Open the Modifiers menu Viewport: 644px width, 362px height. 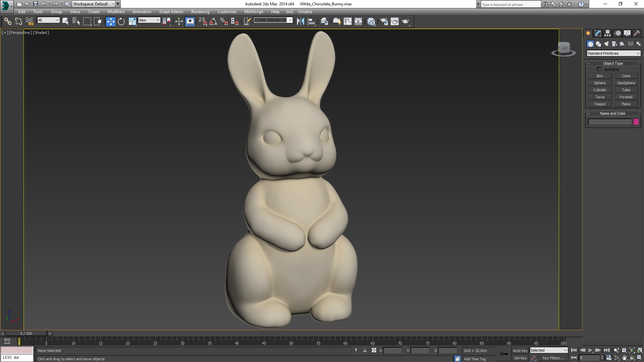[x=116, y=12]
